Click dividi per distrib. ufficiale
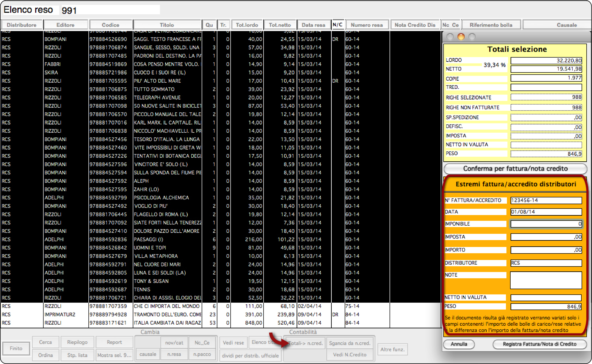This screenshot has height=364, width=592. (x=250, y=356)
